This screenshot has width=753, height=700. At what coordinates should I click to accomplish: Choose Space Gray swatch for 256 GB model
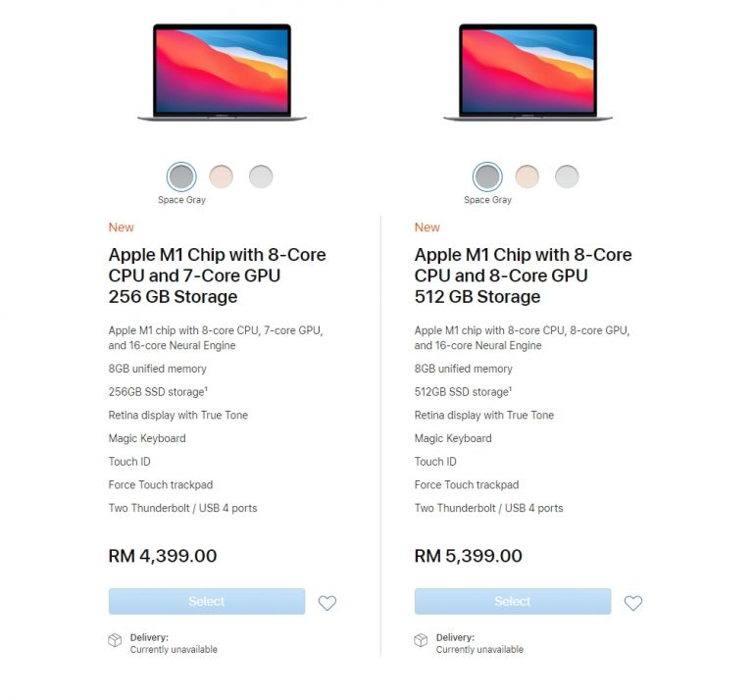point(181,176)
